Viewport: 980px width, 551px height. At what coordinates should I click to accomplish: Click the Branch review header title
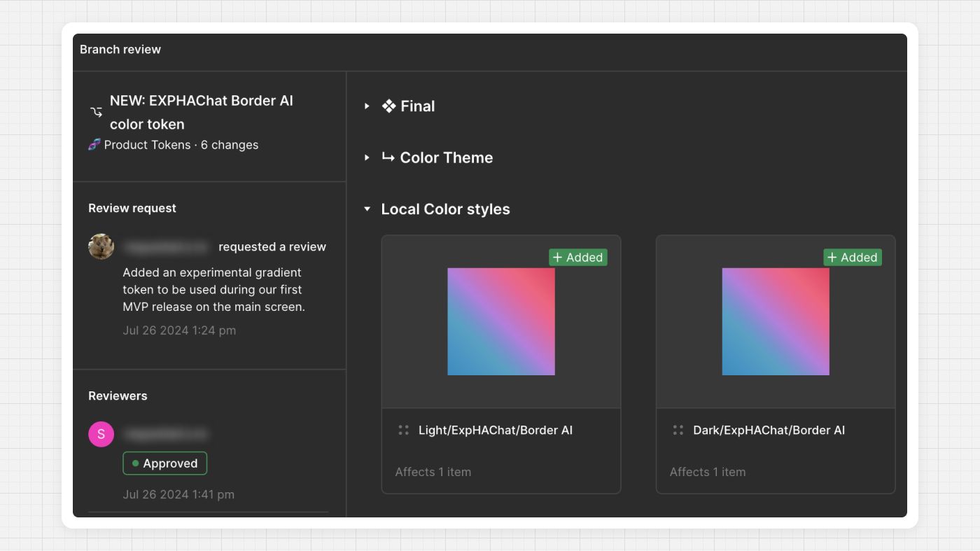[x=120, y=50]
